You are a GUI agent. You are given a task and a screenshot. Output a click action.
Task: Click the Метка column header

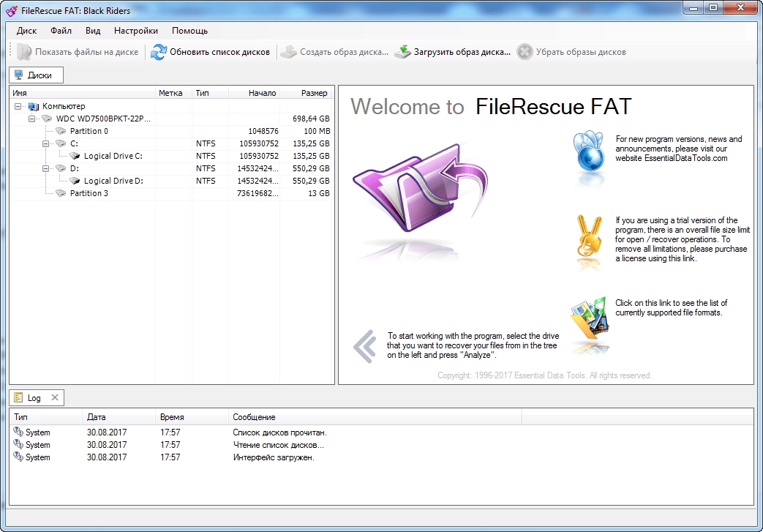coord(173,93)
